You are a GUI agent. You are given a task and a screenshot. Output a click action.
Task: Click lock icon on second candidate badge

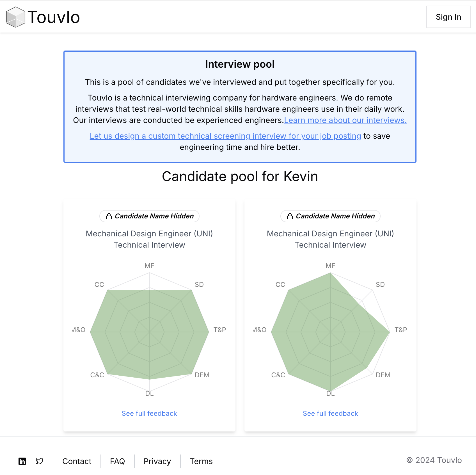click(x=290, y=216)
